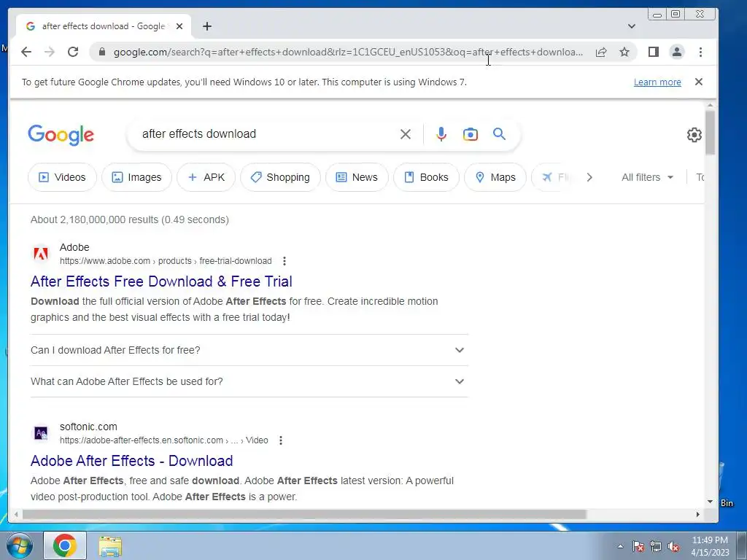
Task: Open options for the Adobe result
Action: pos(284,261)
